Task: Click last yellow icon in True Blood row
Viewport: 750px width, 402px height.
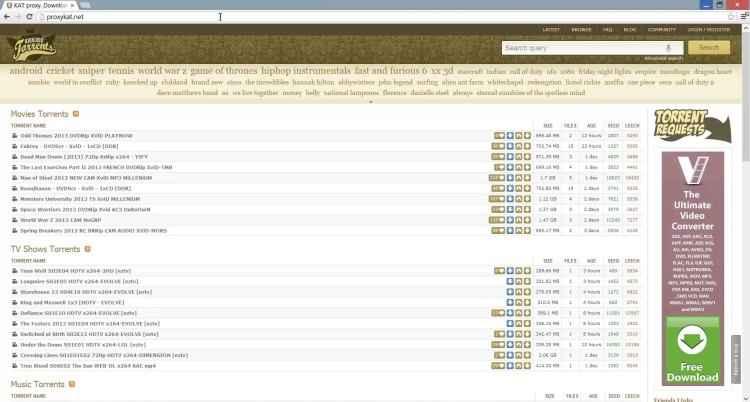Action: 527,366
